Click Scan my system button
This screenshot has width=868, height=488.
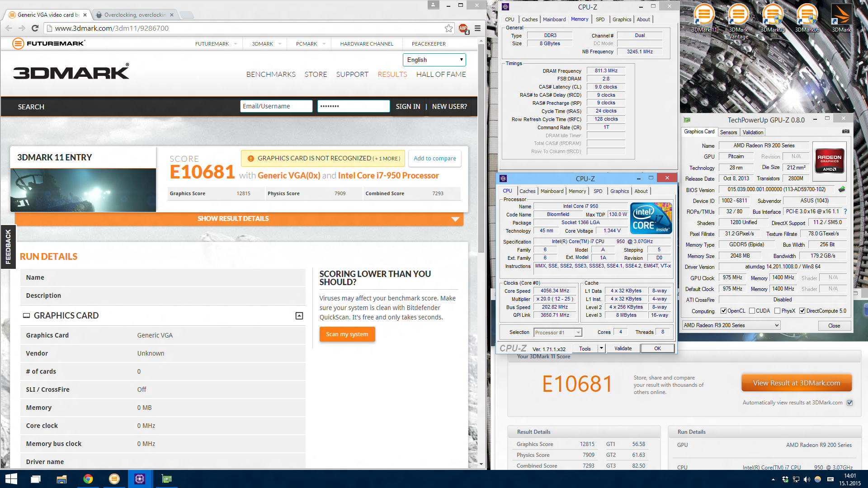pyautogui.click(x=347, y=334)
